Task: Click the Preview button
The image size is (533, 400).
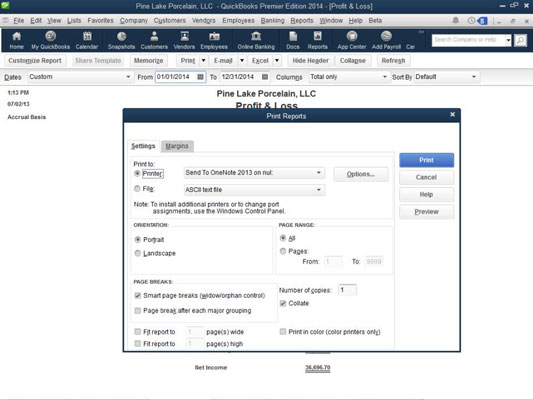Action: coord(426,212)
